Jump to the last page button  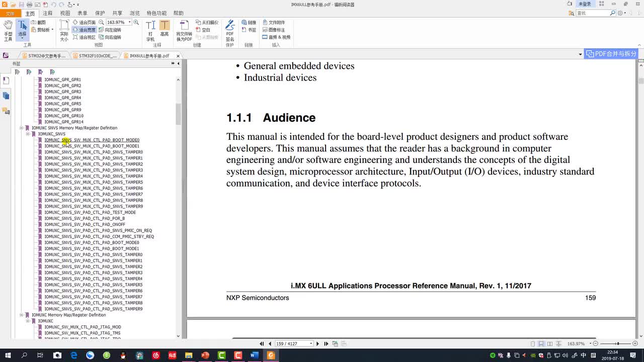tap(326, 343)
